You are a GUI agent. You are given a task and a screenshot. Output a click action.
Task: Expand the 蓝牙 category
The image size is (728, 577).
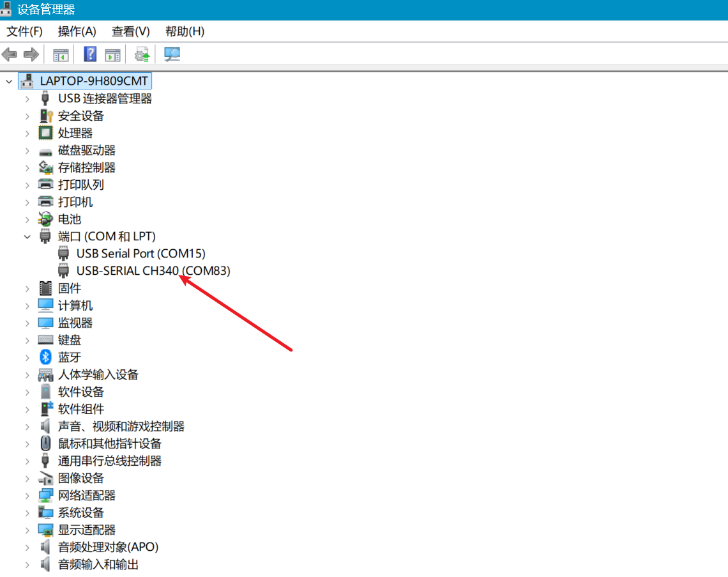pyautogui.click(x=27, y=358)
